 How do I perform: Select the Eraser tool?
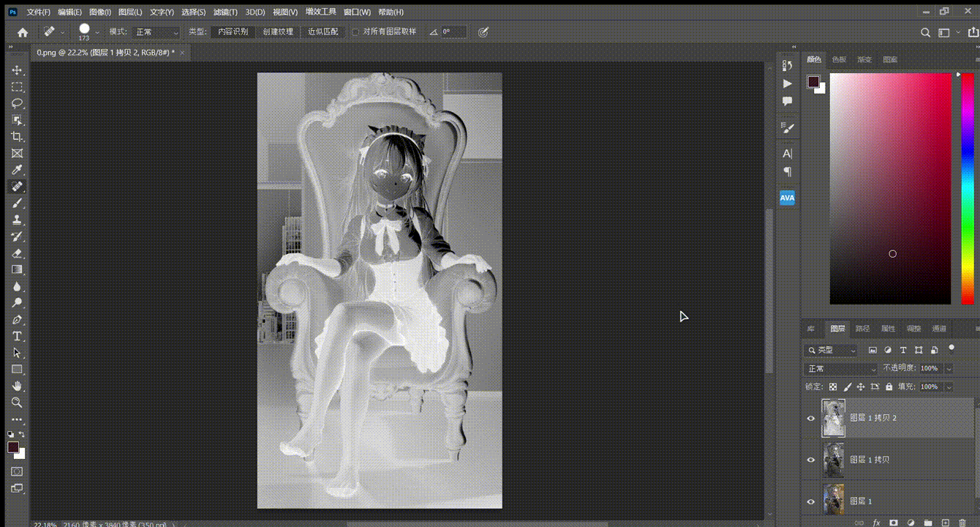point(17,253)
